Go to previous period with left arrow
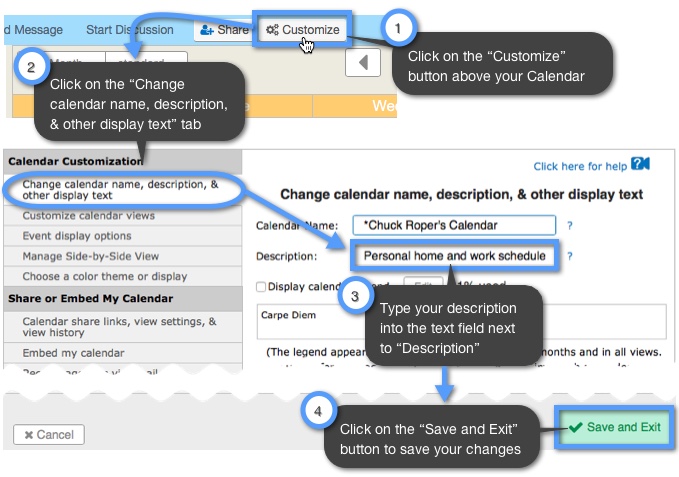The image size is (679, 477). click(363, 62)
